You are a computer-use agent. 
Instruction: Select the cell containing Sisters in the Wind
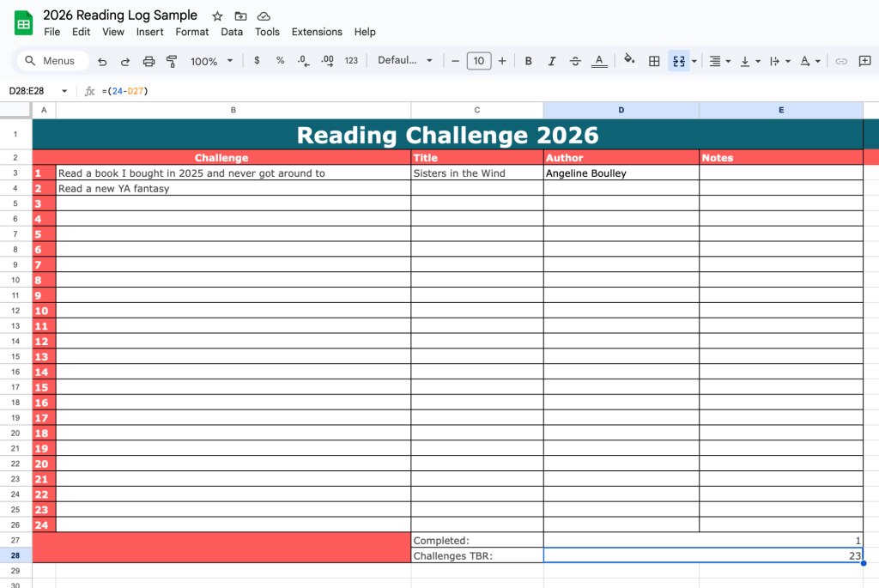click(x=476, y=173)
